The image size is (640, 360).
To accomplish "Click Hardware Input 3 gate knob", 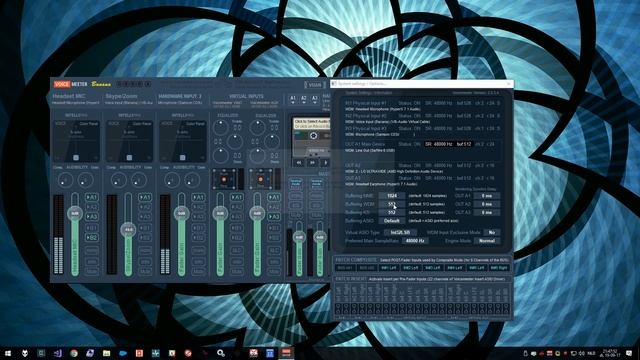I will (192, 180).
